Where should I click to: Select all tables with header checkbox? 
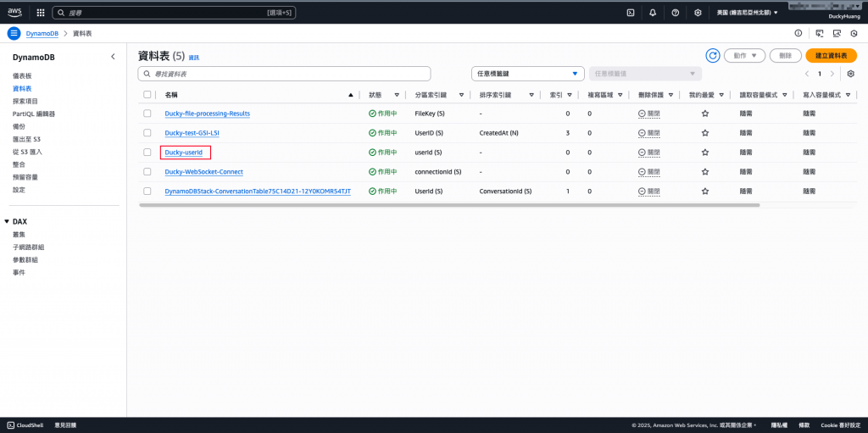coord(147,95)
